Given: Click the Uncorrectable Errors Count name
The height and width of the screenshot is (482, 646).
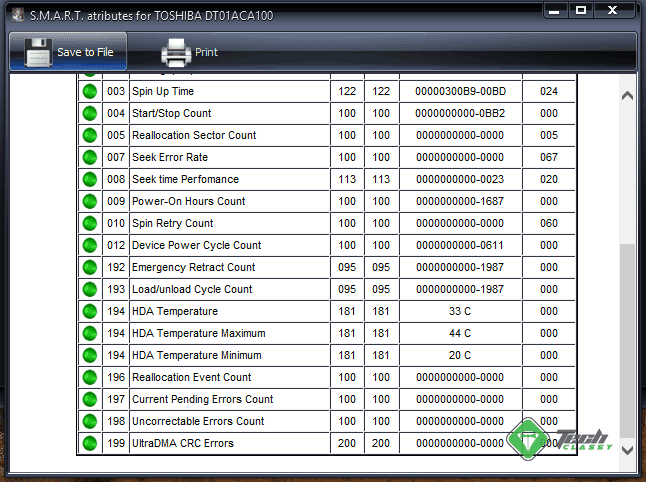Looking at the screenshot, I should click(x=198, y=421).
